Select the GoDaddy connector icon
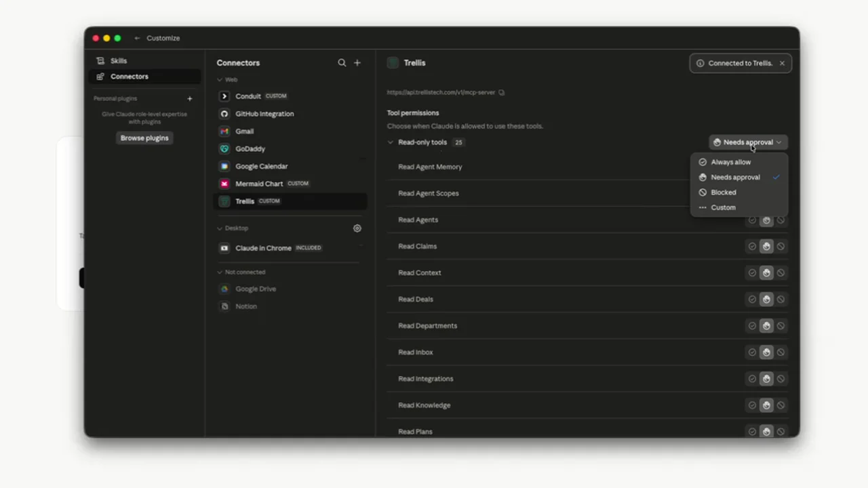Viewport: 868px width, 488px height. coord(224,148)
